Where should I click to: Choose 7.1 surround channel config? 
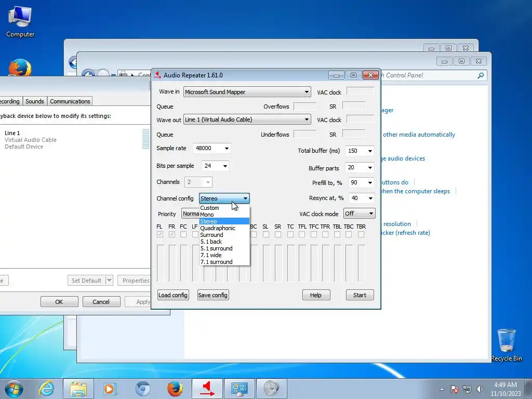[224, 262]
